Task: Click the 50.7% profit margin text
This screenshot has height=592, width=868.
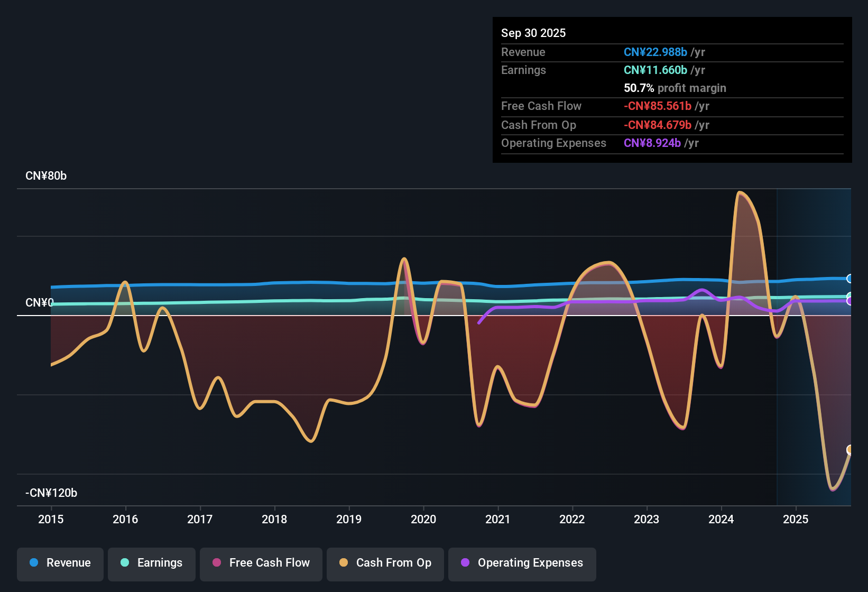Action: pyautogui.click(x=675, y=88)
